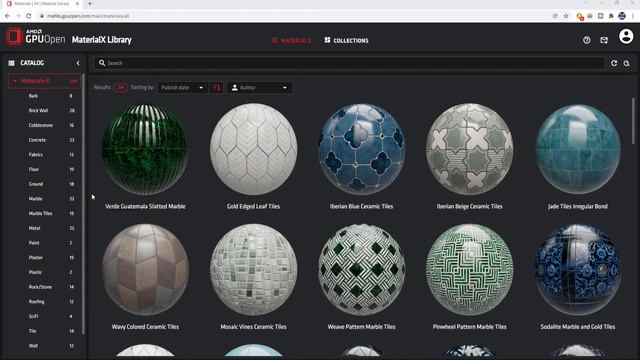This screenshot has width=640, height=360.
Task: Open a new browser tab
Action: (90, 4)
